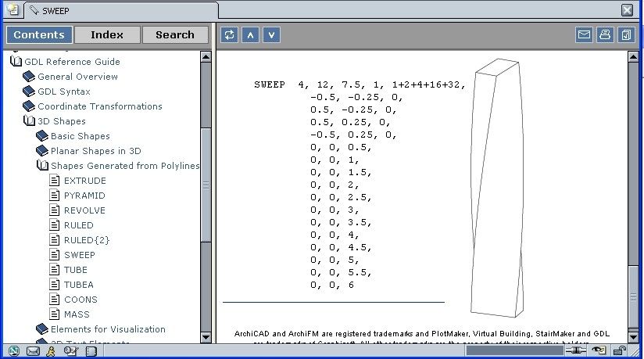
Task: Click the page icon beside PYRAMID
Action: tap(54, 195)
